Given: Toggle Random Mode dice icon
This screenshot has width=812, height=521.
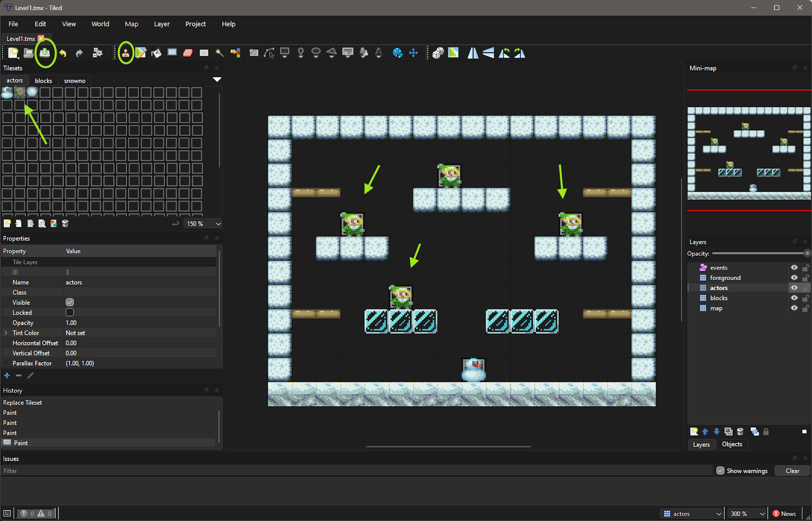Looking at the screenshot, I should click(x=438, y=53).
